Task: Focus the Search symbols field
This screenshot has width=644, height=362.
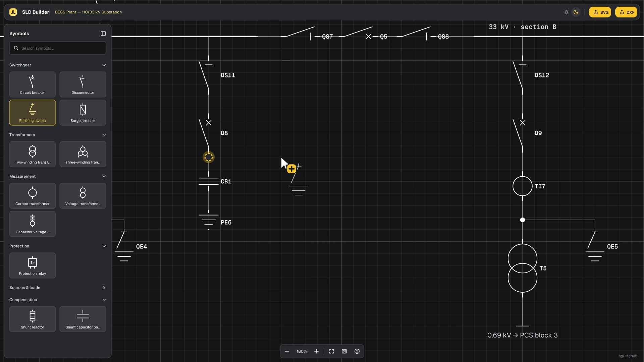Action: tap(58, 48)
